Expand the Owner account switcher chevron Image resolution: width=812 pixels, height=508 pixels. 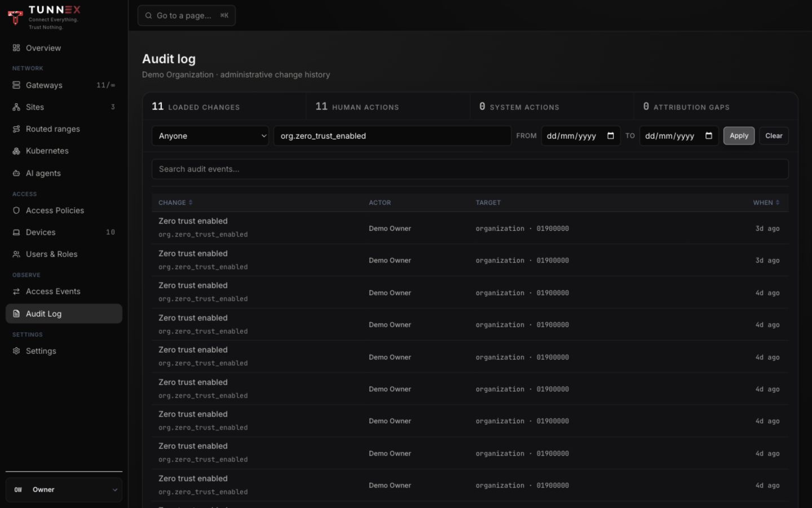pyautogui.click(x=115, y=490)
